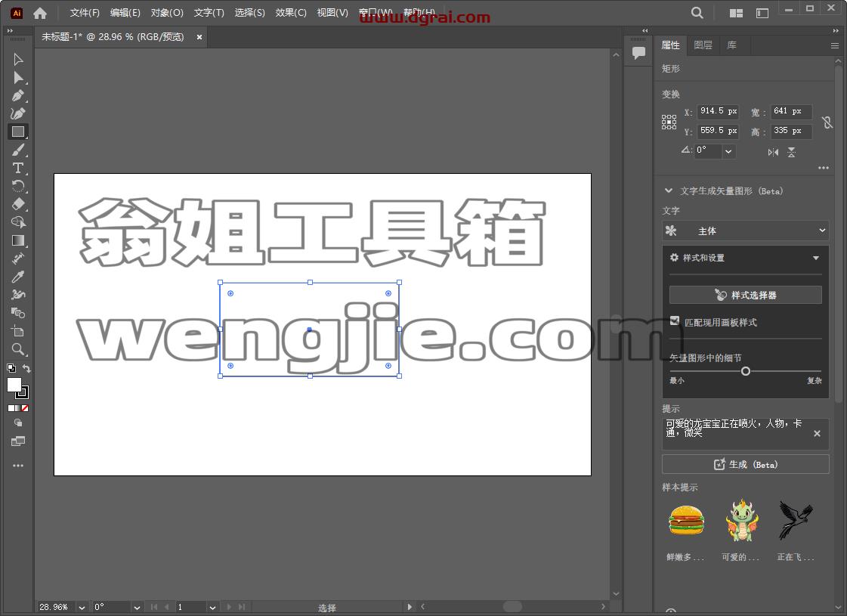Choose the flying bird sample prompt thumbnail

[x=795, y=520]
